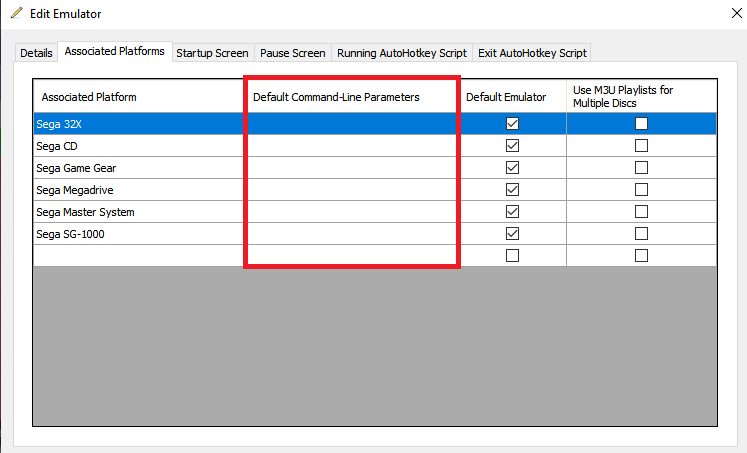Image resolution: width=747 pixels, height=453 pixels.
Task: Switch to the Startup Screen tab
Action: [x=212, y=53]
